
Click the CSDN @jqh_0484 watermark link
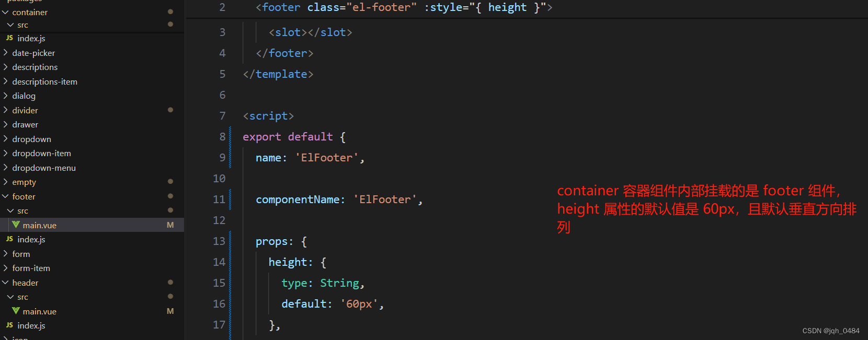[830, 331]
